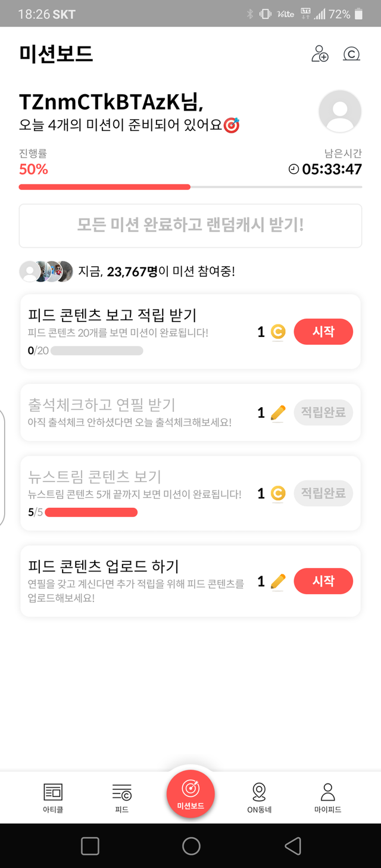This screenshot has height=868, width=381.
Task: Tap 적립완료 button for 출석체크 mission
Action: pos(323,412)
